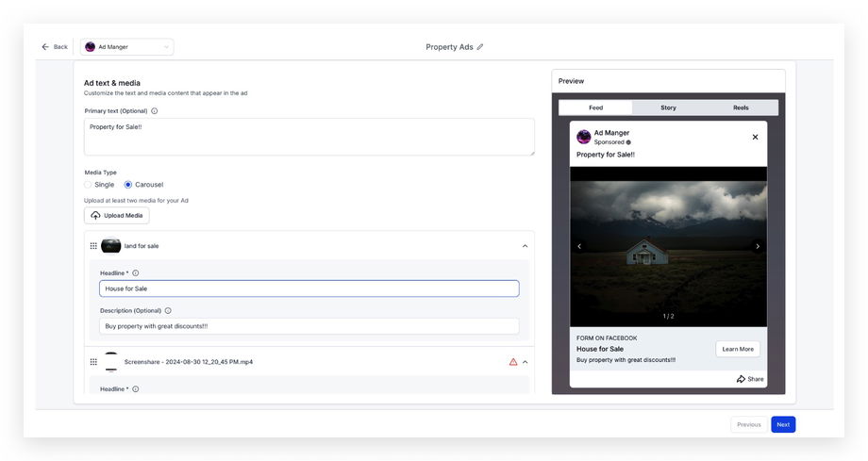Show info for second Headline field
The width and height of the screenshot is (868, 461).
(136, 389)
